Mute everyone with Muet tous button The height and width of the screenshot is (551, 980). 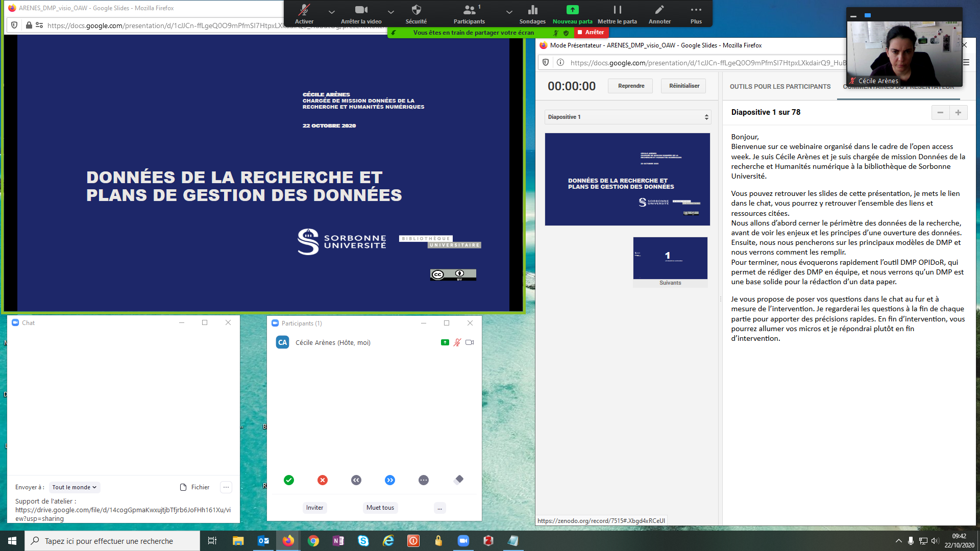click(x=380, y=508)
